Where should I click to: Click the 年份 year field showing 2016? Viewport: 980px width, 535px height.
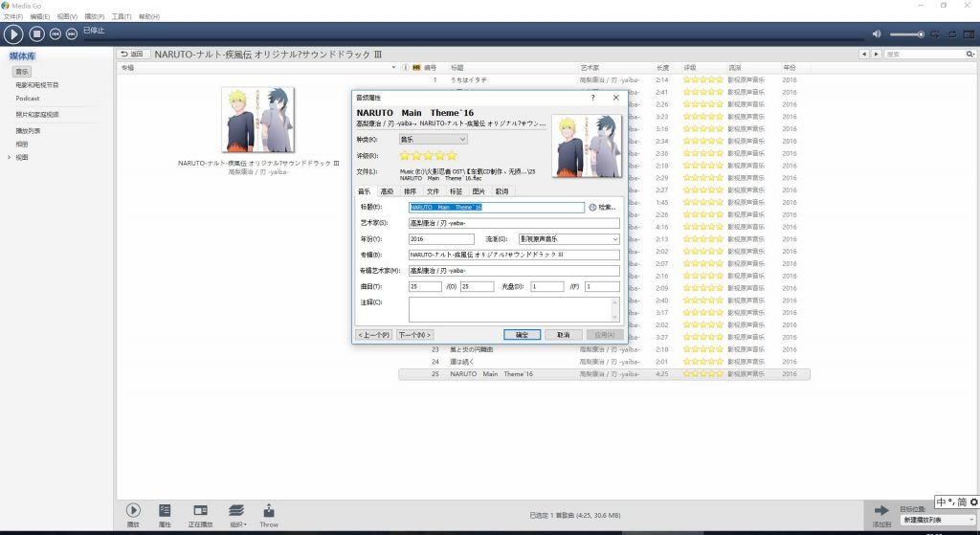pyautogui.click(x=441, y=238)
